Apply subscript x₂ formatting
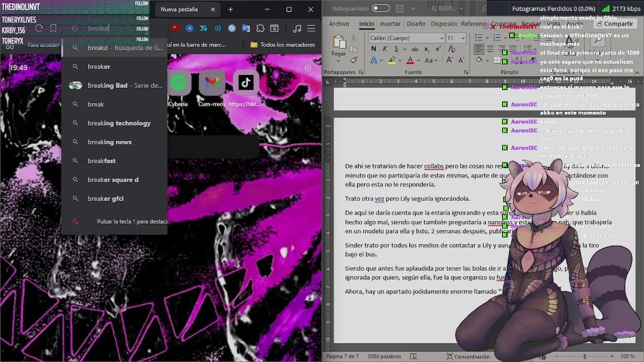This screenshot has height=362, width=644. (427, 49)
